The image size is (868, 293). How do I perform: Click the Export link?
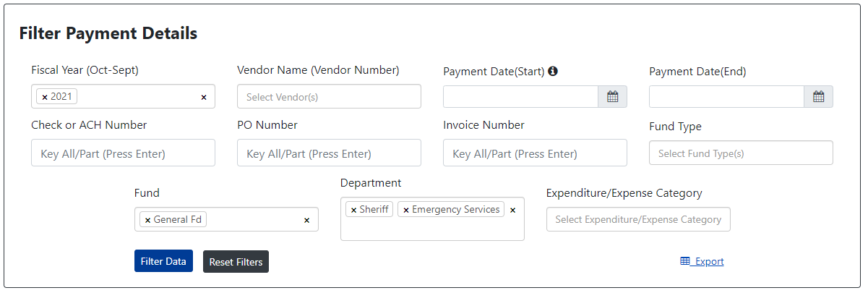pyautogui.click(x=702, y=261)
